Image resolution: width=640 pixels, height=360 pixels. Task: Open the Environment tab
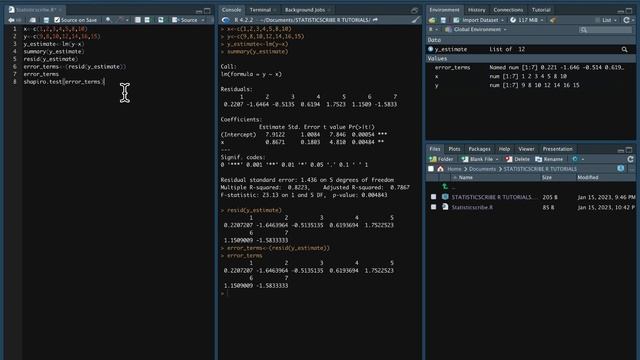[x=444, y=10]
